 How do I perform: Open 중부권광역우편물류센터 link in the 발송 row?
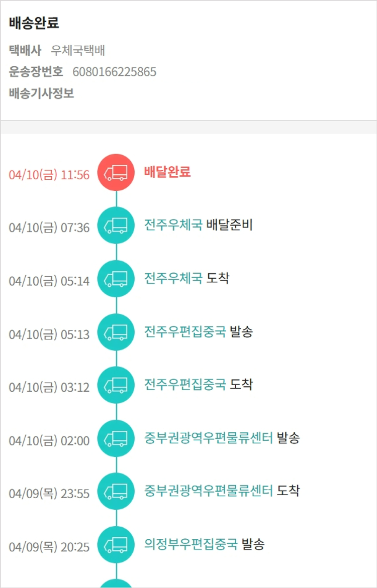coord(208,438)
